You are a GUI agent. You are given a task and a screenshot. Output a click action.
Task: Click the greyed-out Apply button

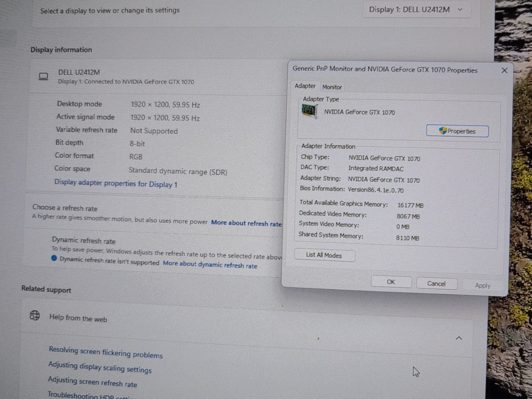tap(483, 285)
